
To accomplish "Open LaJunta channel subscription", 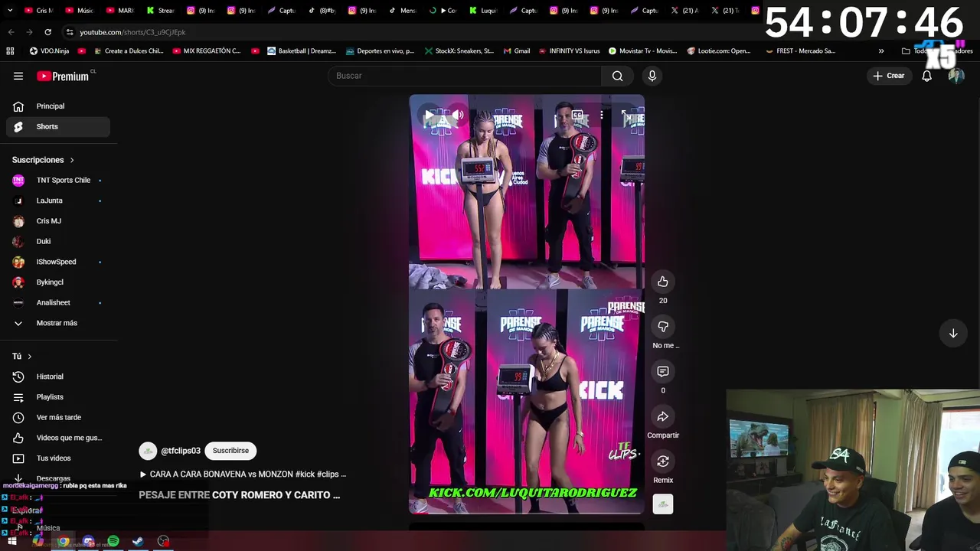I will pyautogui.click(x=58, y=201).
